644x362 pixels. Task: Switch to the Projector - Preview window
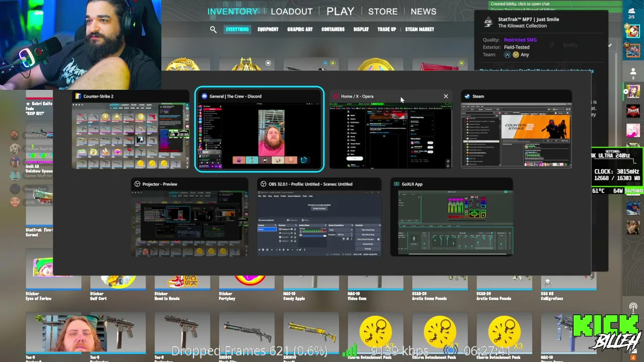pyautogui.click(x=190, y=218)
